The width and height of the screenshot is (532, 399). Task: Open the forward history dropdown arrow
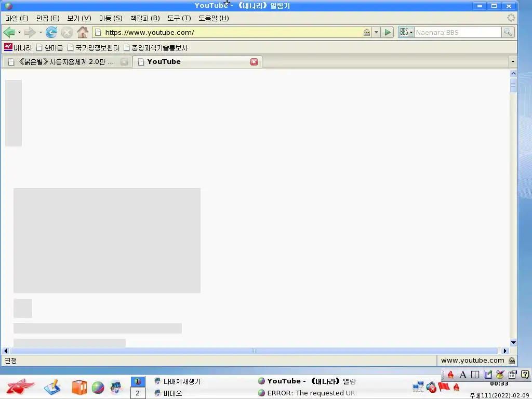[41, 33]
